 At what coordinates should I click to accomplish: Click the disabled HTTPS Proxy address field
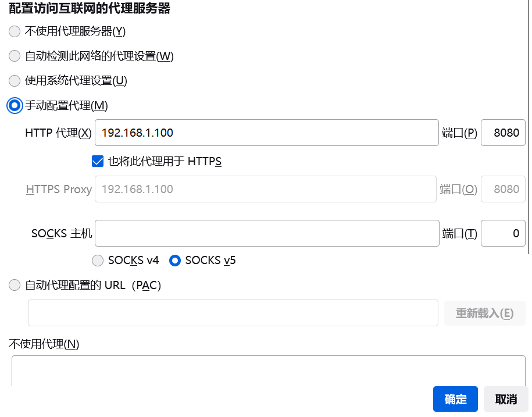click(265, 189)
